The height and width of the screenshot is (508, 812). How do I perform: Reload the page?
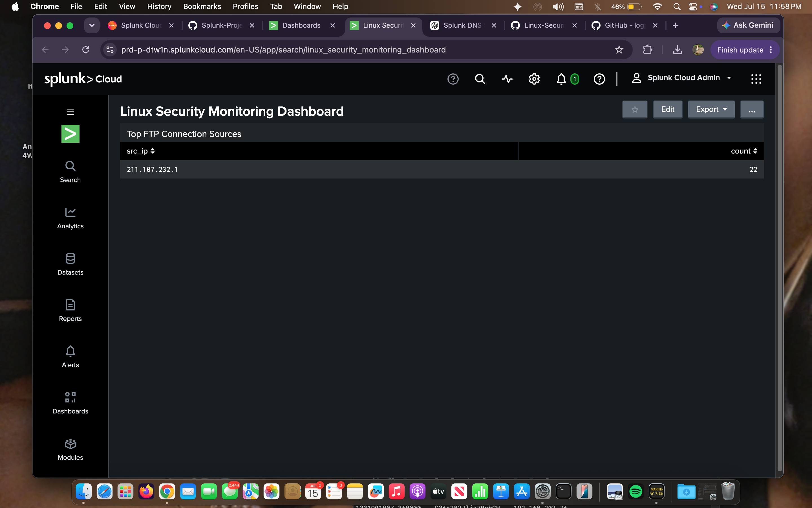click(85, 50)
